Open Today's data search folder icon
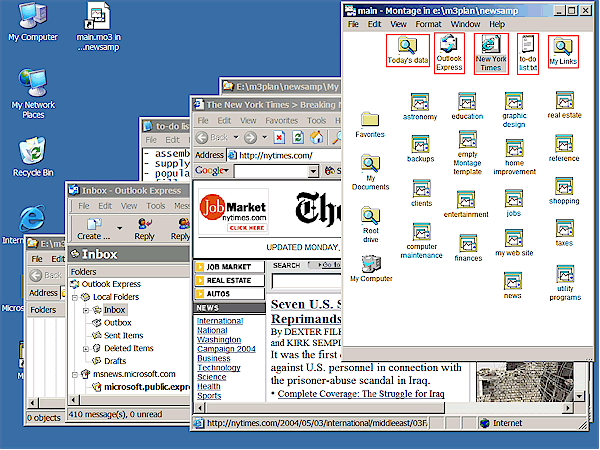 pyautogui.click(x=408, y=50)
